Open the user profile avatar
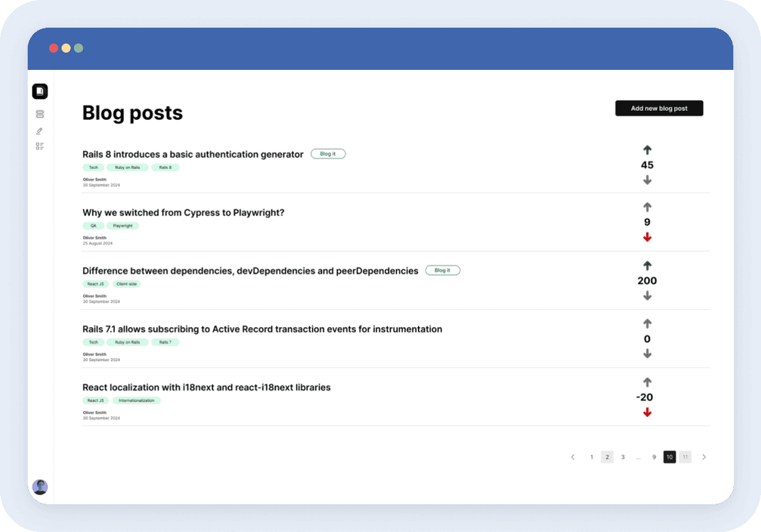 (40, 487)
